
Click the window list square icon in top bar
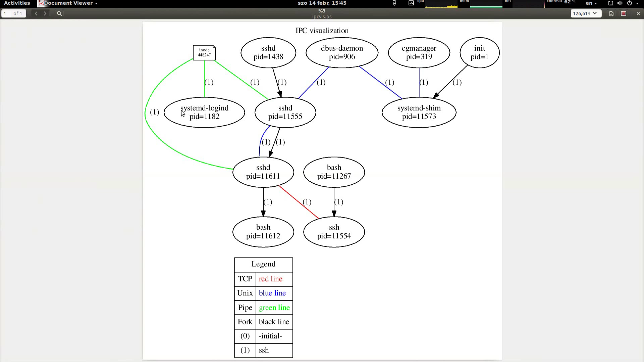click(610, 3)
